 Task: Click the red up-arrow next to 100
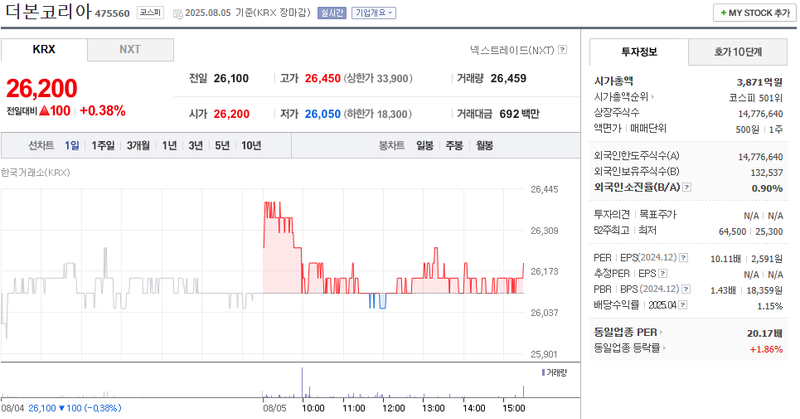pos(44,110)
